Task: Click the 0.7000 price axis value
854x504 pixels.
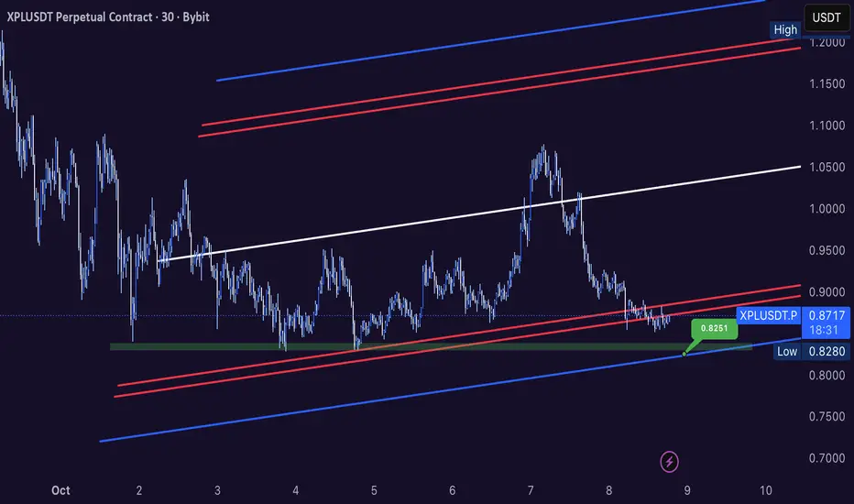Action: (827, 458)
